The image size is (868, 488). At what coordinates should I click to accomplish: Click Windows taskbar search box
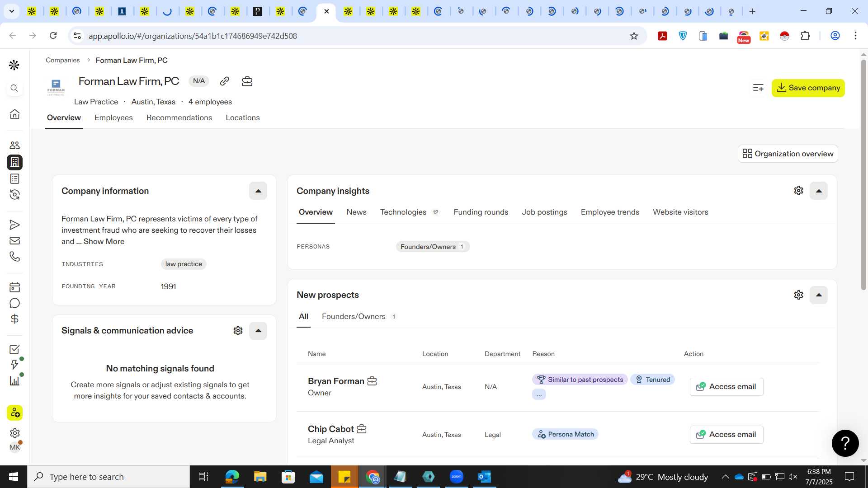(x=108, y=477)
